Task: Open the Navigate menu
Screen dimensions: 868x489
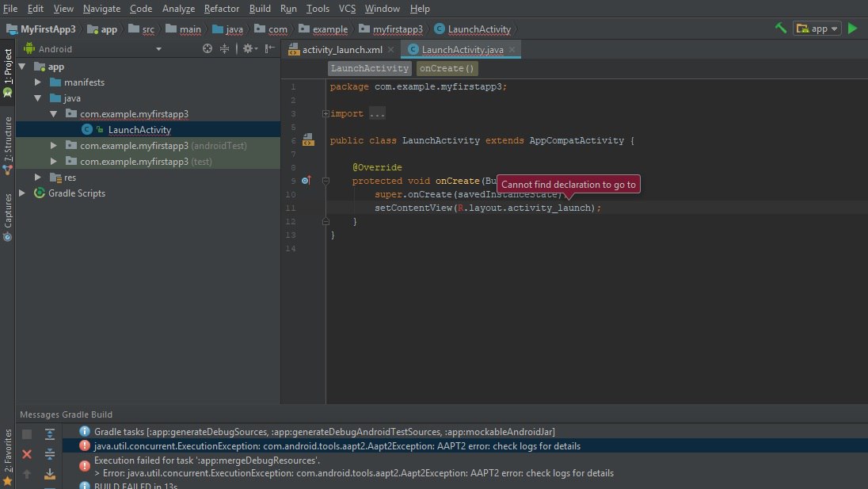Action: 101,8
